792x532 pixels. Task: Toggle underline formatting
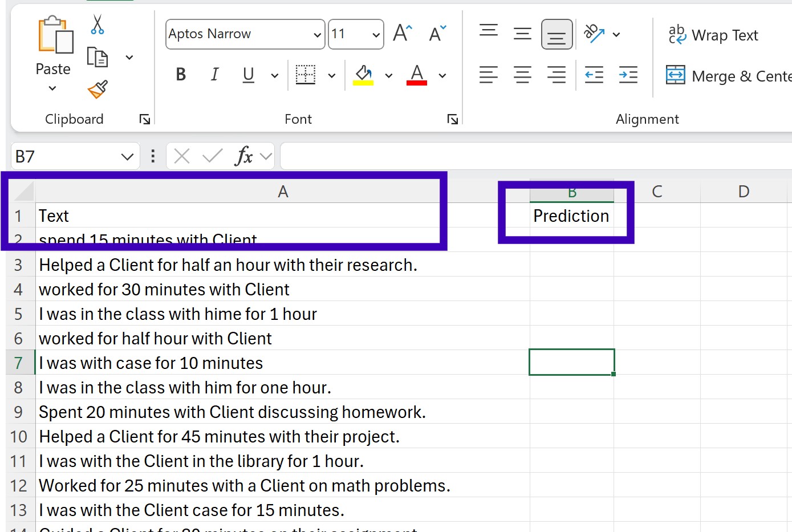pyautogui.click(x=248, y=74)
